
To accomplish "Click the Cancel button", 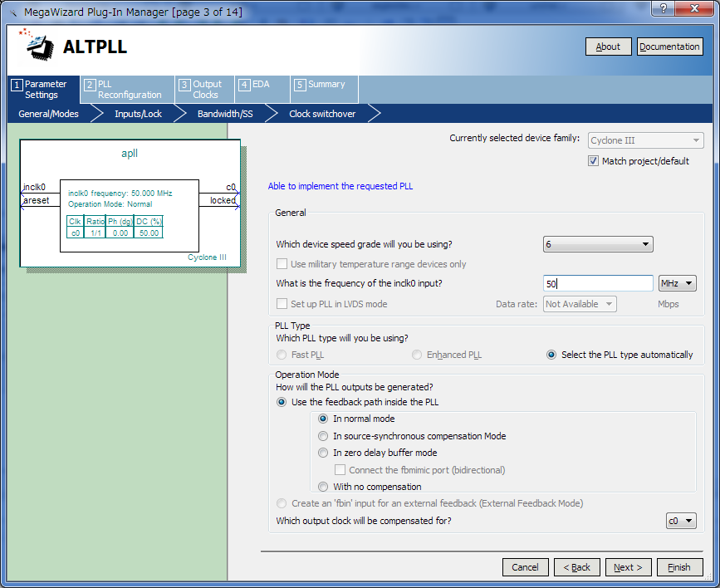I will click(526, 567).
